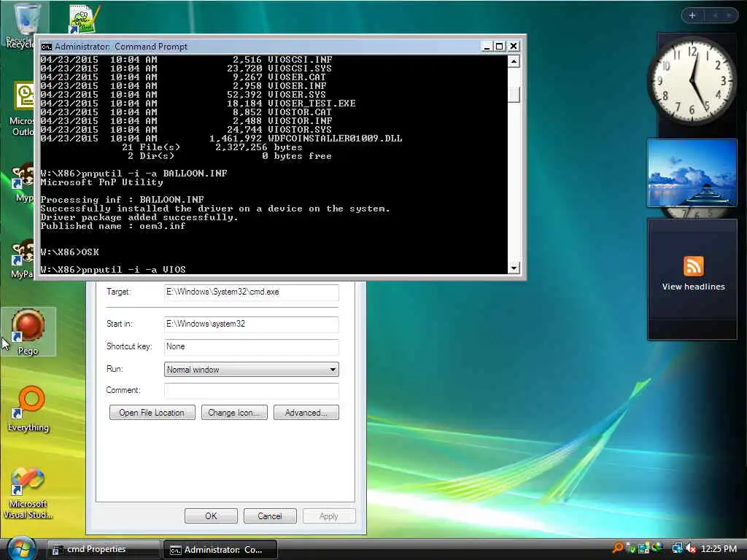Click the RSS feed headlines icon
Screen dimensions: 747x560
click(693, 265)
